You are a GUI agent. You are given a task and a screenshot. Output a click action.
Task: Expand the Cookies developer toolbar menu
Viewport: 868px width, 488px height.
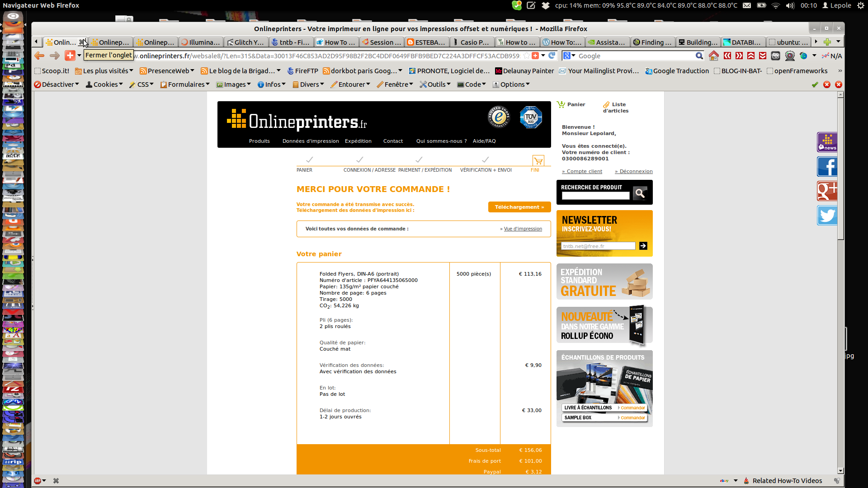tap(104, 84)
